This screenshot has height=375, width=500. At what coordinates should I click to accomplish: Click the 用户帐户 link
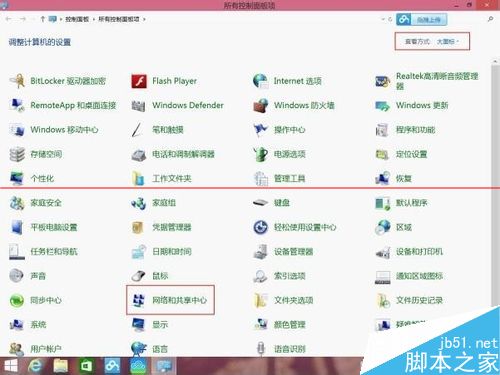(x=46, y=349)
